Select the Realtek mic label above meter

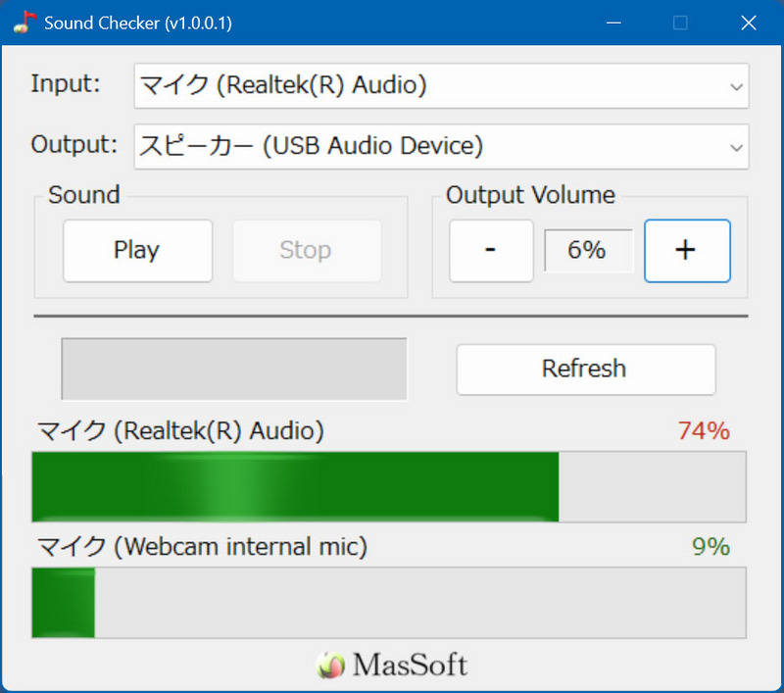coord(180,430)
